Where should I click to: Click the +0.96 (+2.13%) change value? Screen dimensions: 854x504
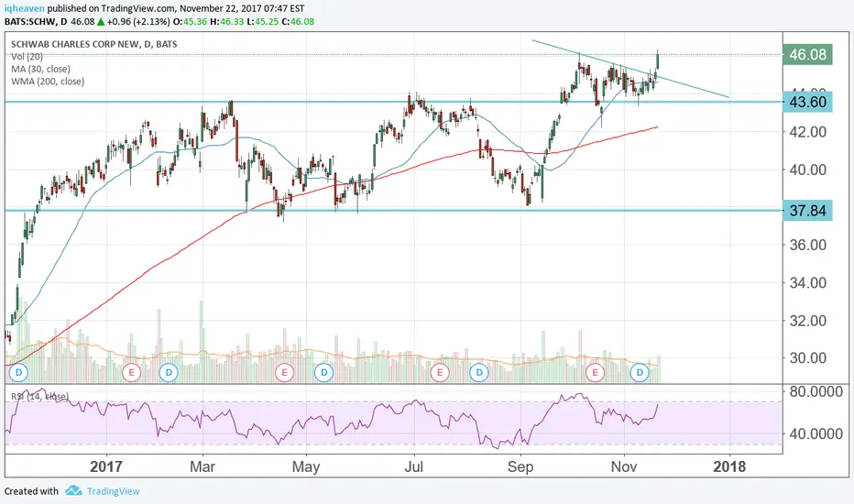[x=138, y=22]
